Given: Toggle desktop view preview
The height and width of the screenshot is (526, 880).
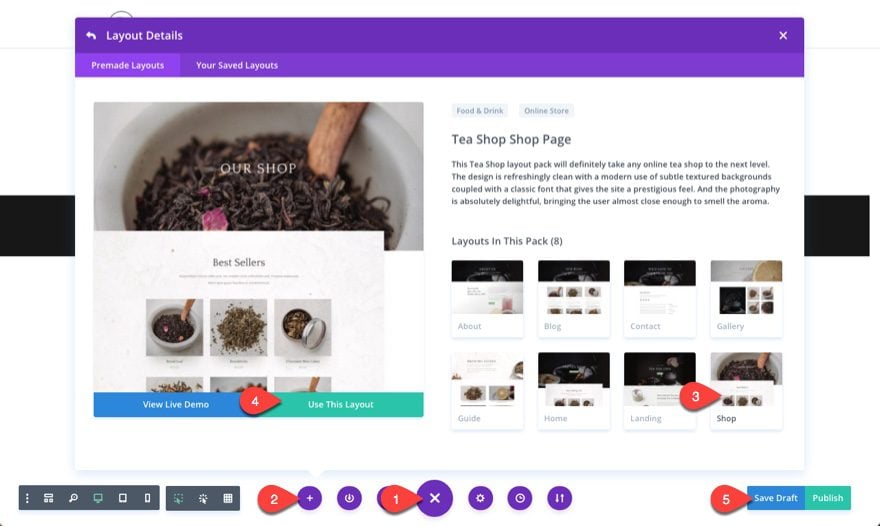Looking at the screenshot, I should pyautogui.click(x=98, y=498).
